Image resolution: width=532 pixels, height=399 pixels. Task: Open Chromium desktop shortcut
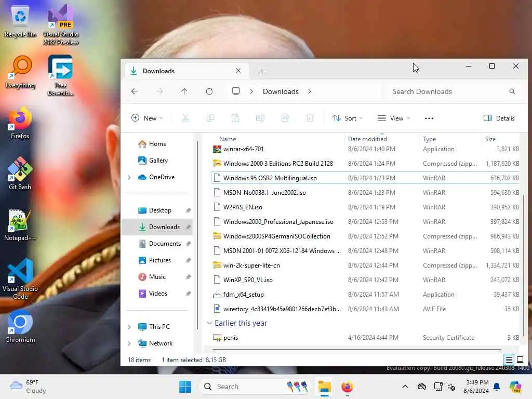tap(20, 326)
